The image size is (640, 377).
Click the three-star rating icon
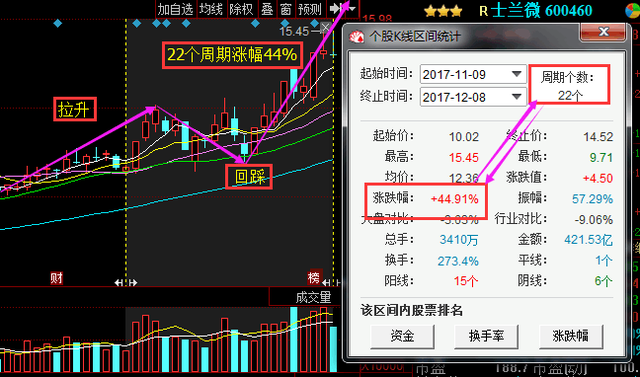pyautogui.click(x=443, y=11)
